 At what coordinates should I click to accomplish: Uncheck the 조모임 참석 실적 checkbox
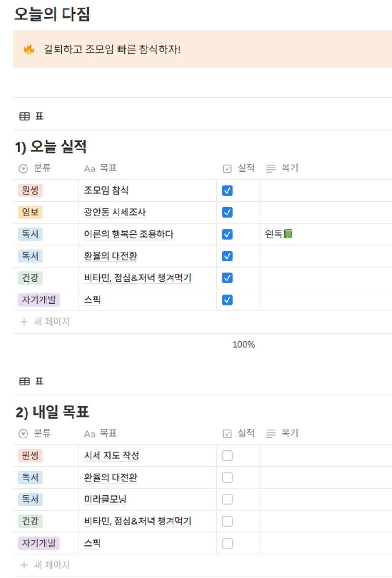(228, 191)
